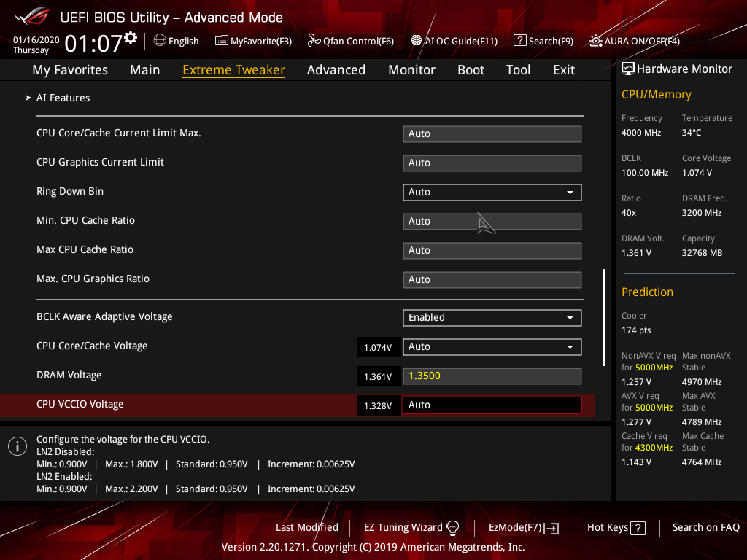Switch to the Monitor tab
The height and width of the screenshot is (560, 747).
click(x=411, y=70)
